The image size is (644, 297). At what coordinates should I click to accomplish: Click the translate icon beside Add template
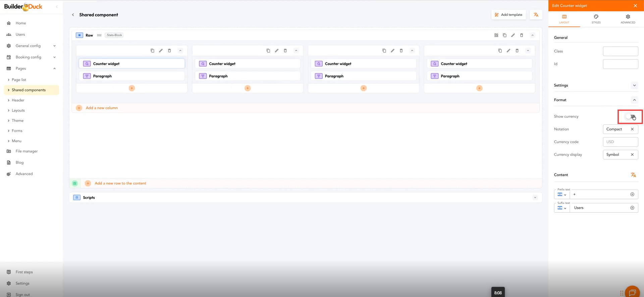[x=536, y=15]
